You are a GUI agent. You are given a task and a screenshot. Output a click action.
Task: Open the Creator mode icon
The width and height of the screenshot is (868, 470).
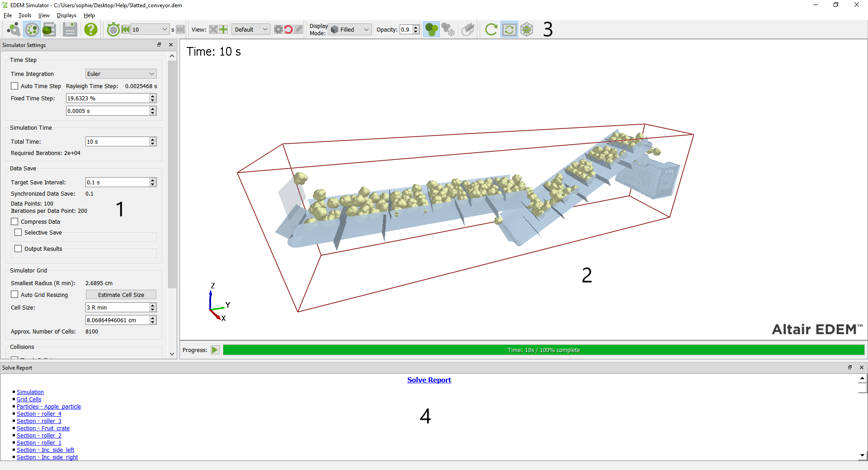click(14, 30)
